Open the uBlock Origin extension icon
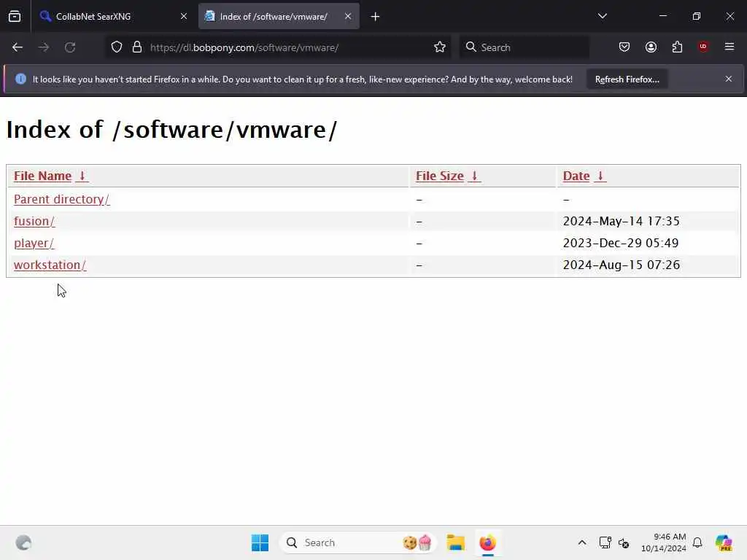 [x=703, y=47]
